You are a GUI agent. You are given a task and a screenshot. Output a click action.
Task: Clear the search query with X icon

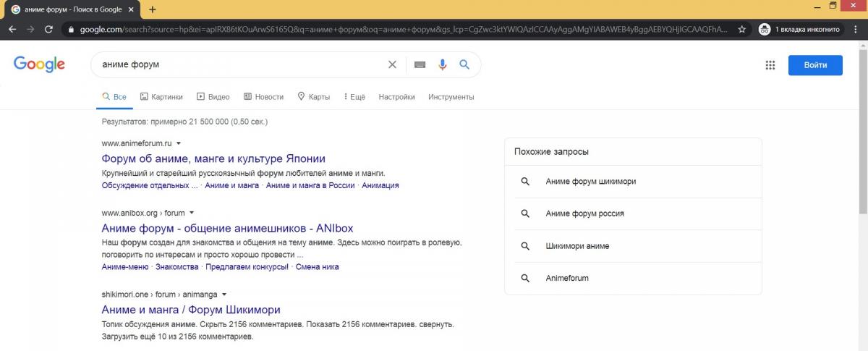click(x=392, y=64)
